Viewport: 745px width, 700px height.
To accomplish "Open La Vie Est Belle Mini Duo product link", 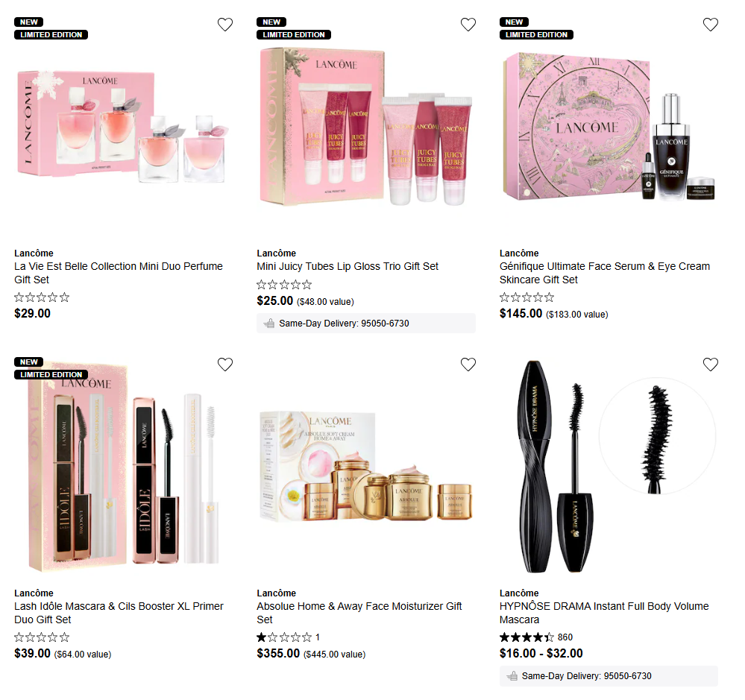I will tap(119, 273).
